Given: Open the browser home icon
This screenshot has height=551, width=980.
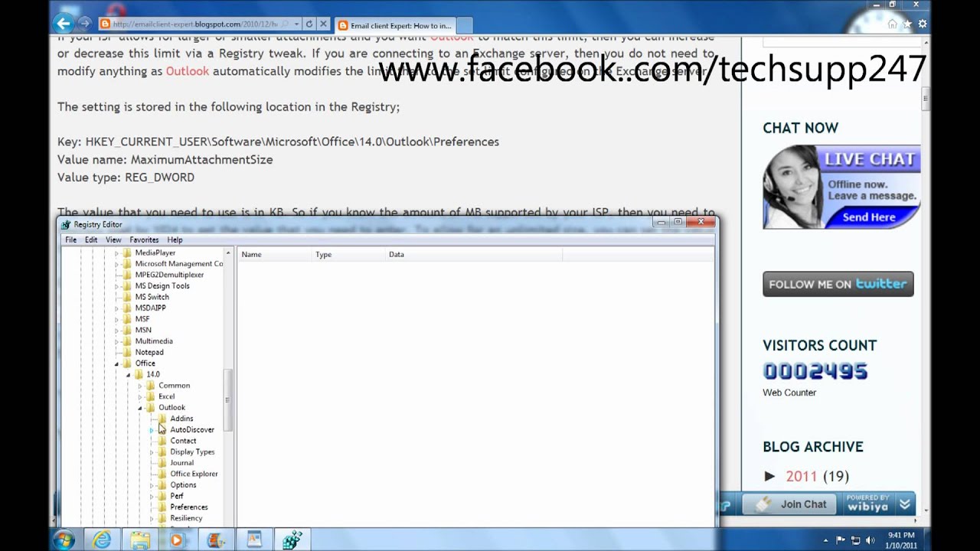Looking at the screenshot, I should point(892,24).
